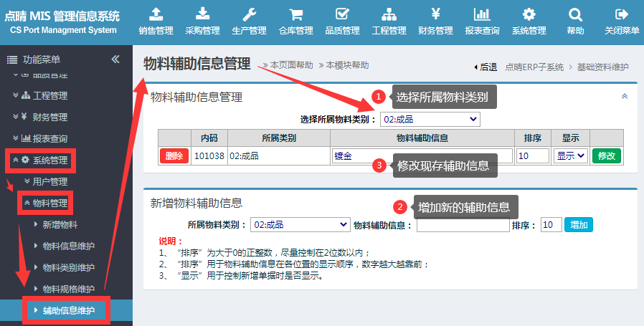Screen dimensions: 644x326
Task: Open the 财务管理 yen icon
Action: click(435, 14)
